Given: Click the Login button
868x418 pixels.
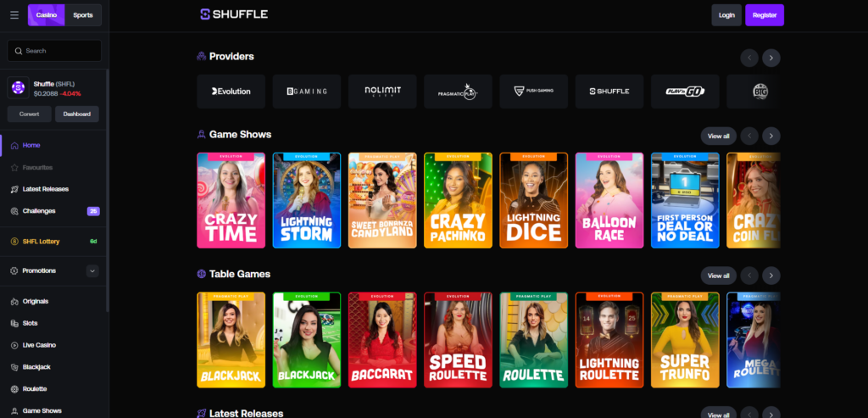Looking at the screenshot, I should pos(726,15).
